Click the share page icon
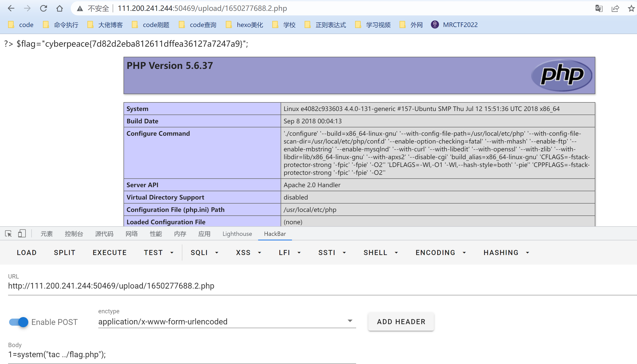Image resolution: width=637 pixels, height=364 pixels. [x=615, y=9]
